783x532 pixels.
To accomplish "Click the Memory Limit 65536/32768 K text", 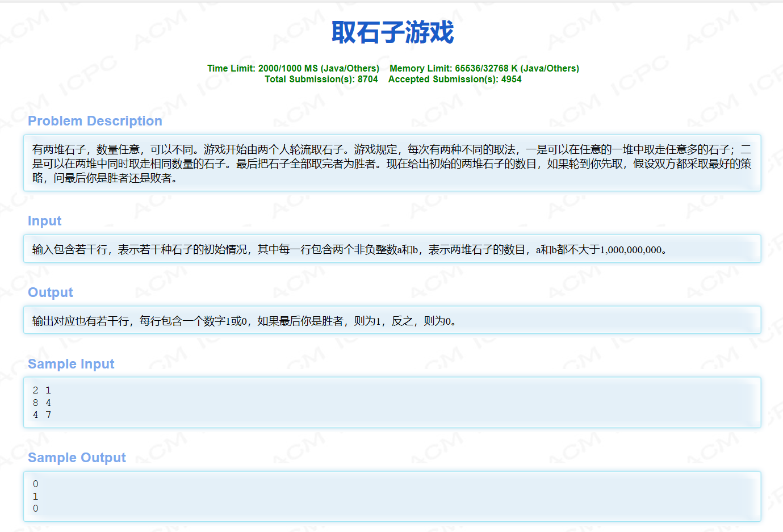I will pos(484,68).
